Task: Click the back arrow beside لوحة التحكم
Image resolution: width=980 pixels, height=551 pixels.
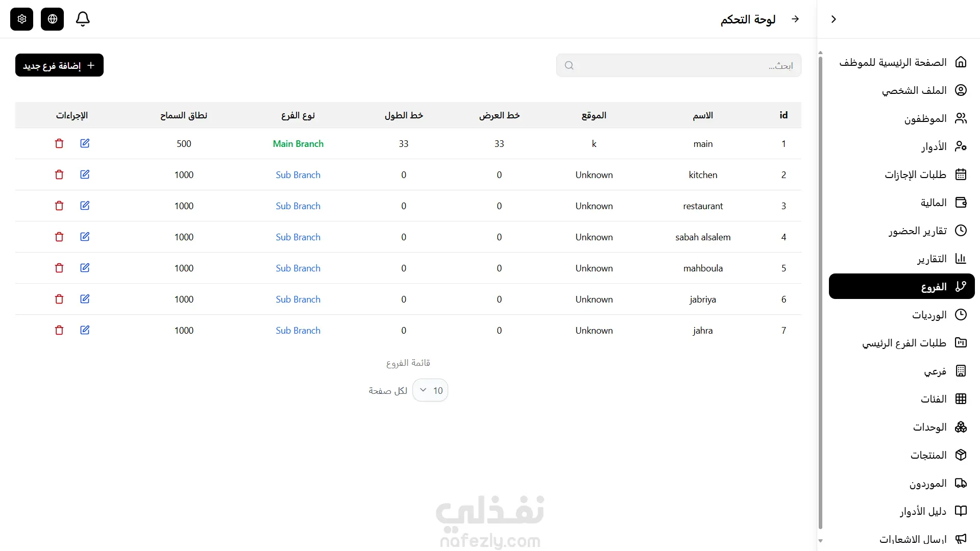Action: pos(795,19)
